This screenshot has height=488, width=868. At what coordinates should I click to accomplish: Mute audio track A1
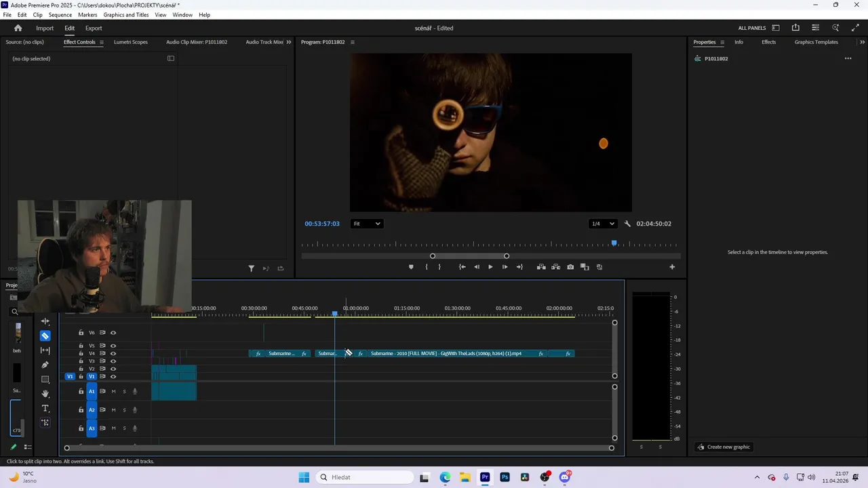click(113, 391)
